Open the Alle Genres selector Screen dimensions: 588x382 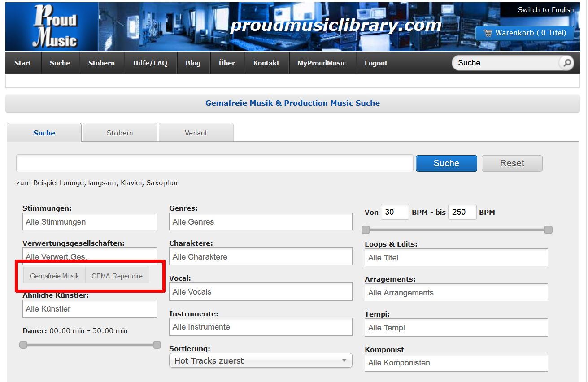261,221
